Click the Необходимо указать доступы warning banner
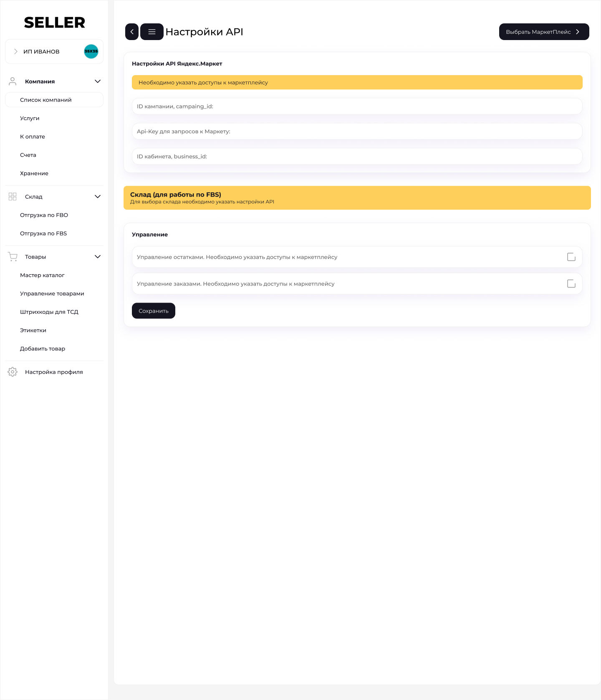Image resolution: width=601 pixels, height=700 pixels. [x=357, y=82]
